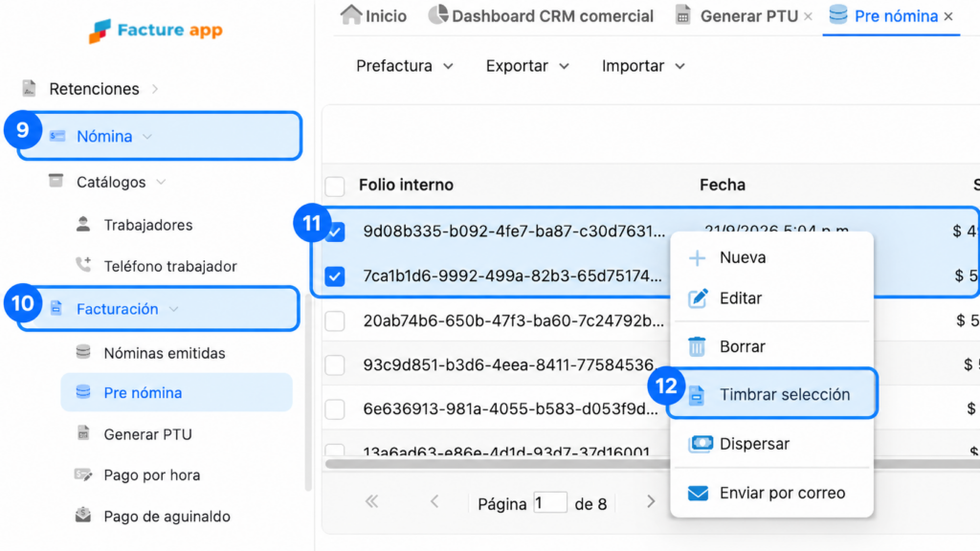Click the Catálogos archive box icon
The height and width of the screenshot is (551, 980).
point(56,181)
